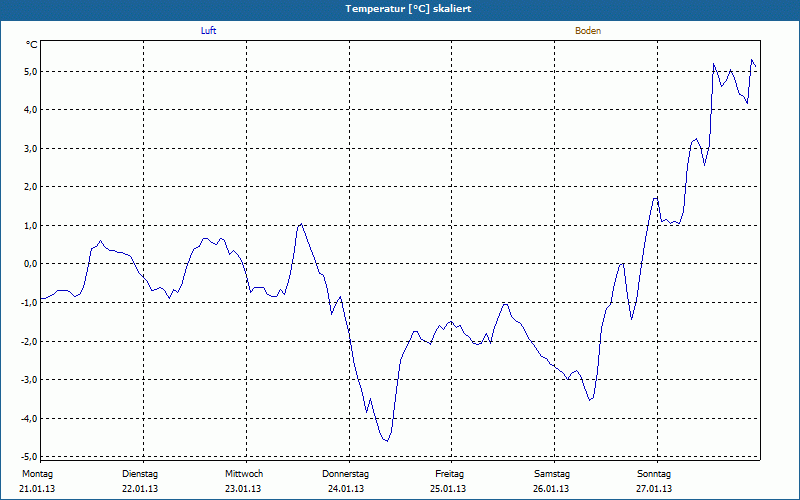This screenshot has height=500, width=800.
Task: Click the 'Samstag' day label
Action: (x=552, y=474)
